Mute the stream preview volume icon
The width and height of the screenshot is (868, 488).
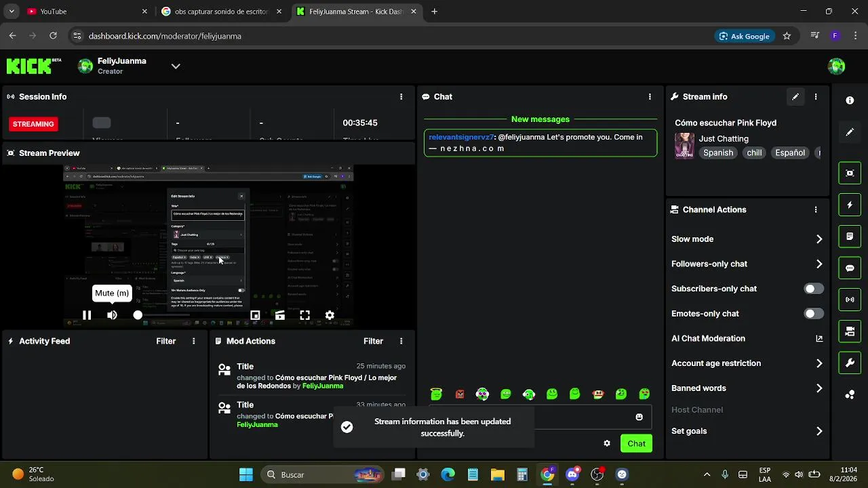point(112,315)
